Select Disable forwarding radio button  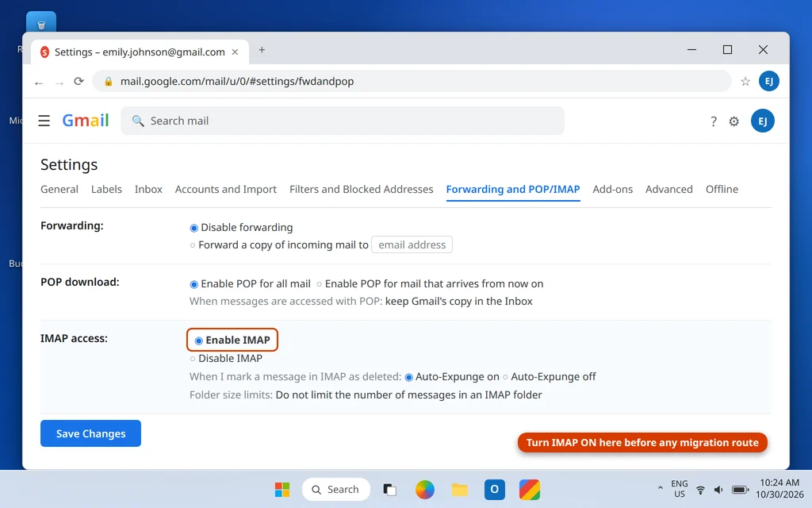(x=193, y=228)
